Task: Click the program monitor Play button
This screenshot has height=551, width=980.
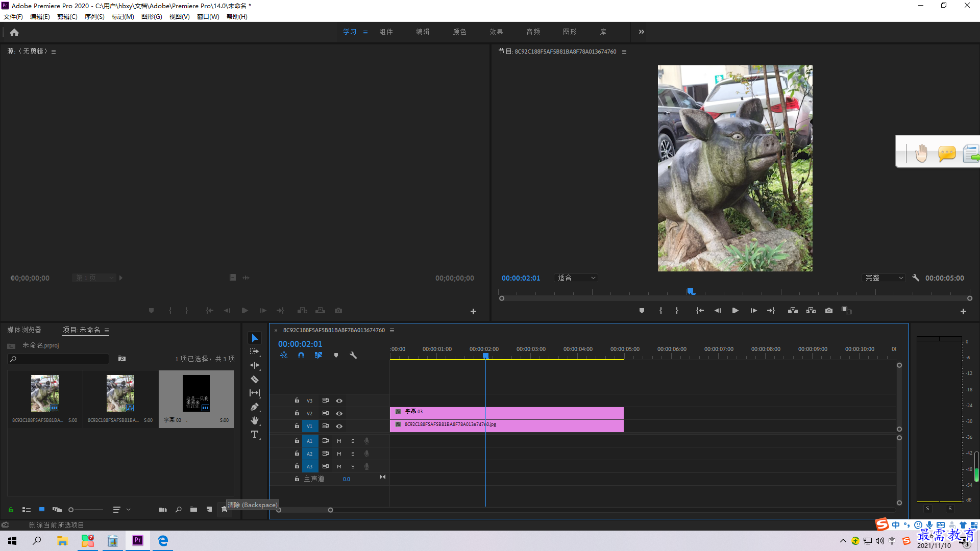Action: click(x=735, y=311)
